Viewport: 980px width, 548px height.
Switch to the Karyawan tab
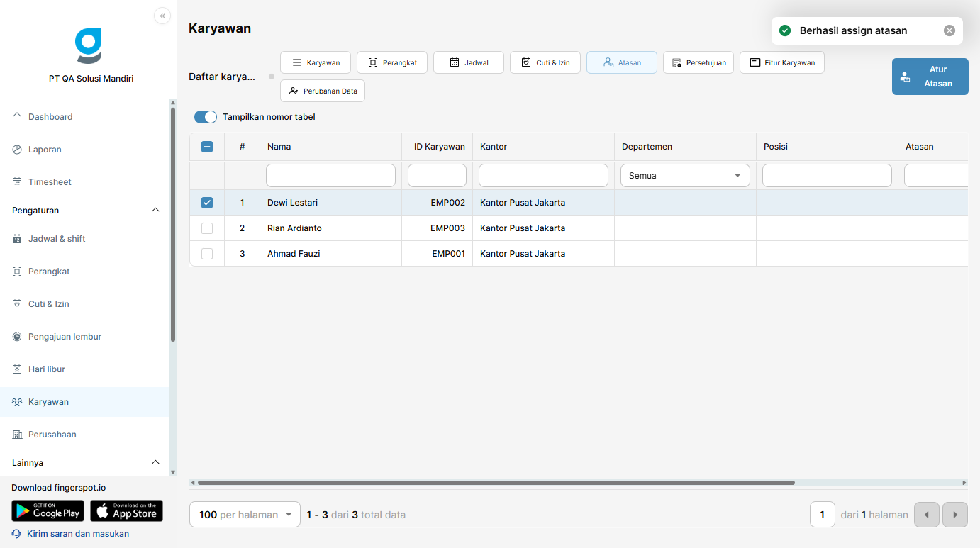[316, 62]
